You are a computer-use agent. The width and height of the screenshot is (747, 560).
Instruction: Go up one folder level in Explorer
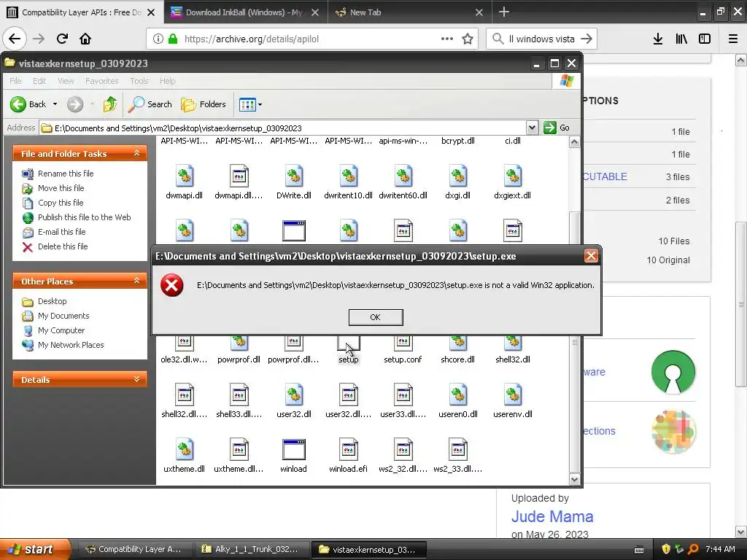[110, 104]
